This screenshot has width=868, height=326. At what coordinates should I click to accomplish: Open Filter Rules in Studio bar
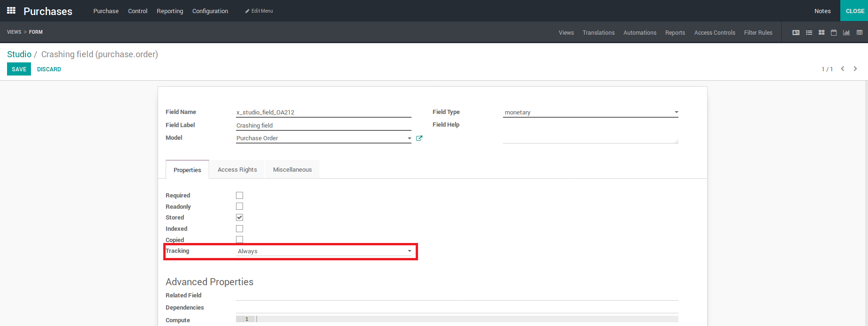(x=758, y=32)
